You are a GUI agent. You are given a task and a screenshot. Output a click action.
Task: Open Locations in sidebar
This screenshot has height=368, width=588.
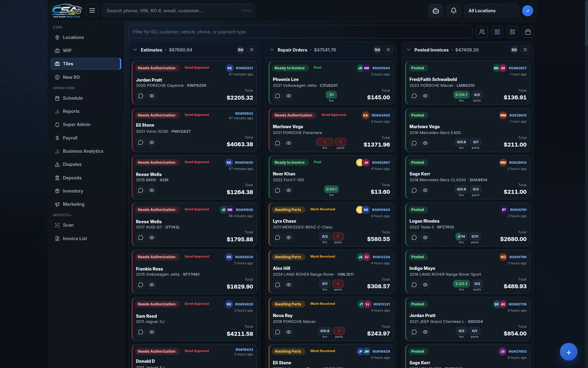point(86,37)
